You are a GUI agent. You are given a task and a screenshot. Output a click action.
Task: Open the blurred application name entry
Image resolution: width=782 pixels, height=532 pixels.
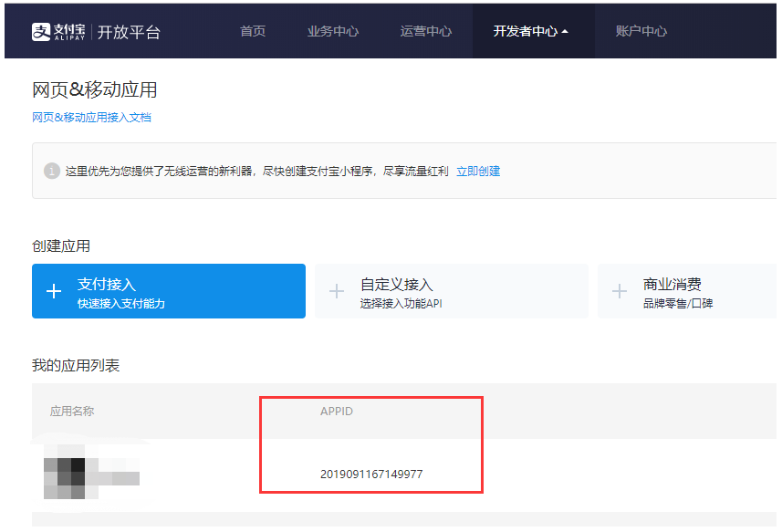coord(91,472)
